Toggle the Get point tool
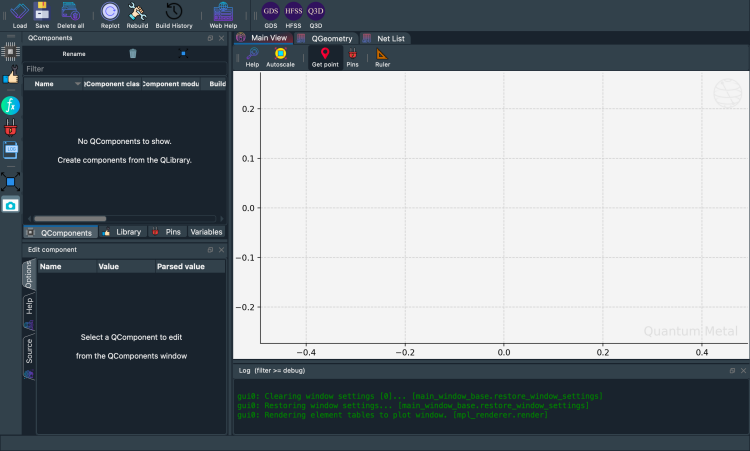Image resolution: width=750 pixels, height=451 pixels. tap(325, 57)
